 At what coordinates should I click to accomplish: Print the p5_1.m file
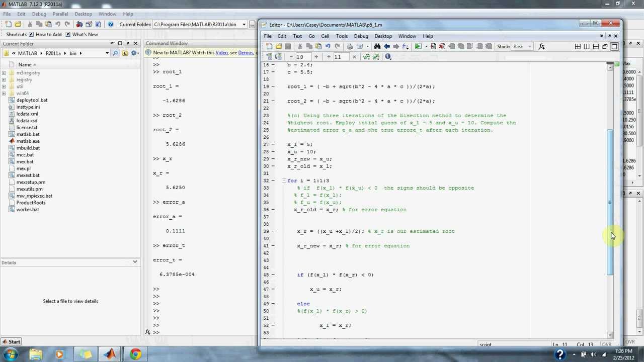tap(350, 46)
